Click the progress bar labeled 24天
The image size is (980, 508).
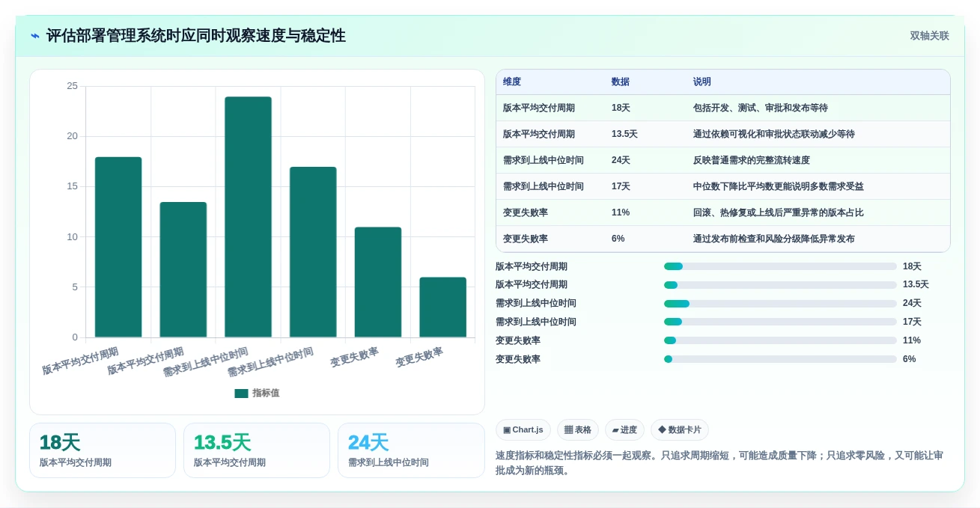(x=780, y=304)
